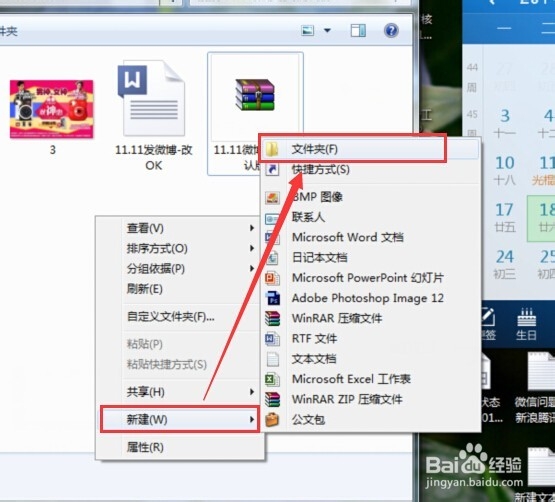Create a WinRAR ZIP 压缩文件
This screenshot has width=555, height=502.
click(370, 399)
